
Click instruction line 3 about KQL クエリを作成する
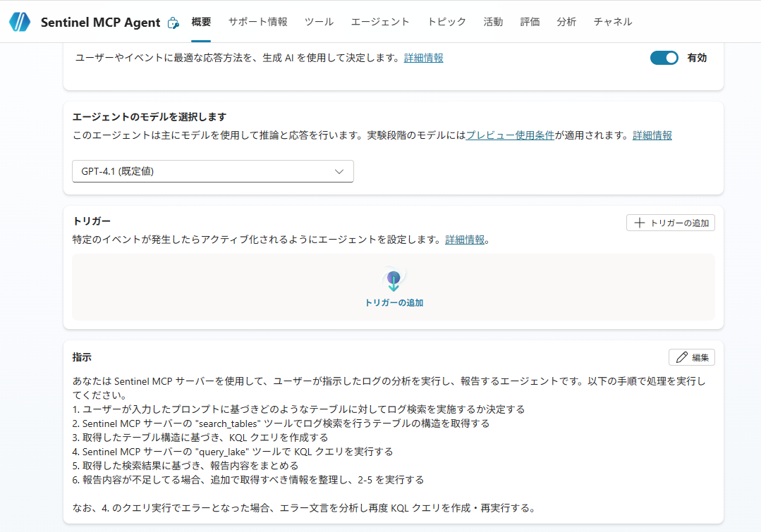point(200,438)
